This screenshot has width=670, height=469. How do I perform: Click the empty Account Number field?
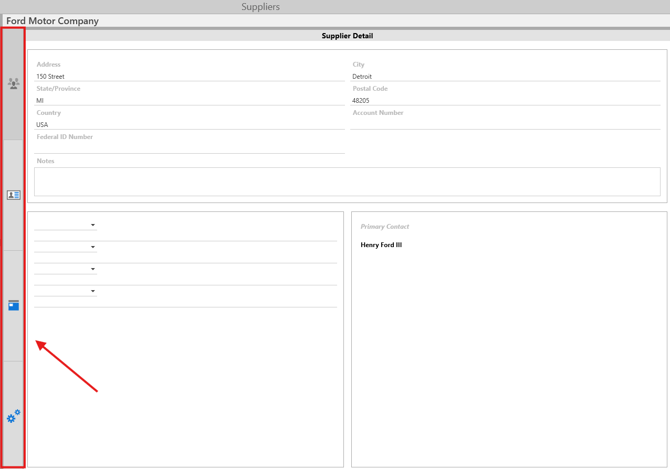coord(505,124)
